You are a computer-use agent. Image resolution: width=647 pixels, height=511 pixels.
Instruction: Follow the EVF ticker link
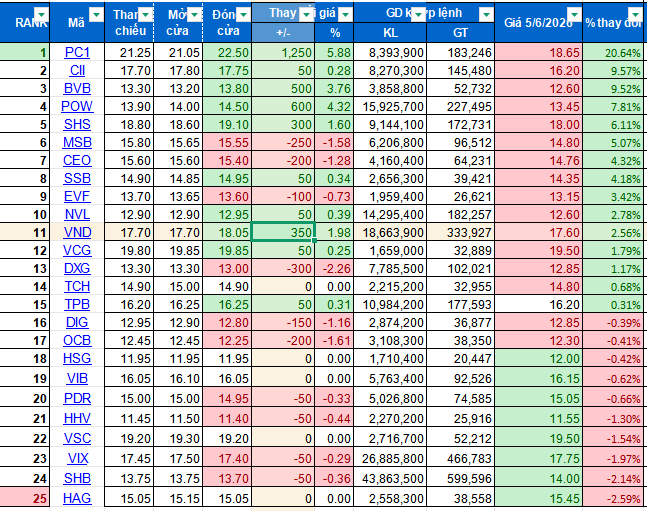(x=77, y=196)
